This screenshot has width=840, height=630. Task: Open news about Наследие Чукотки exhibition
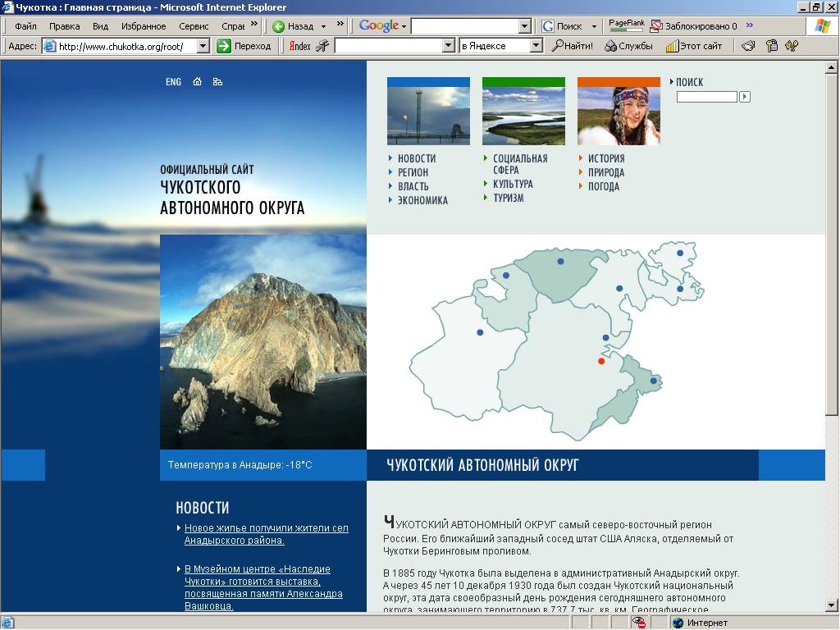263,587
